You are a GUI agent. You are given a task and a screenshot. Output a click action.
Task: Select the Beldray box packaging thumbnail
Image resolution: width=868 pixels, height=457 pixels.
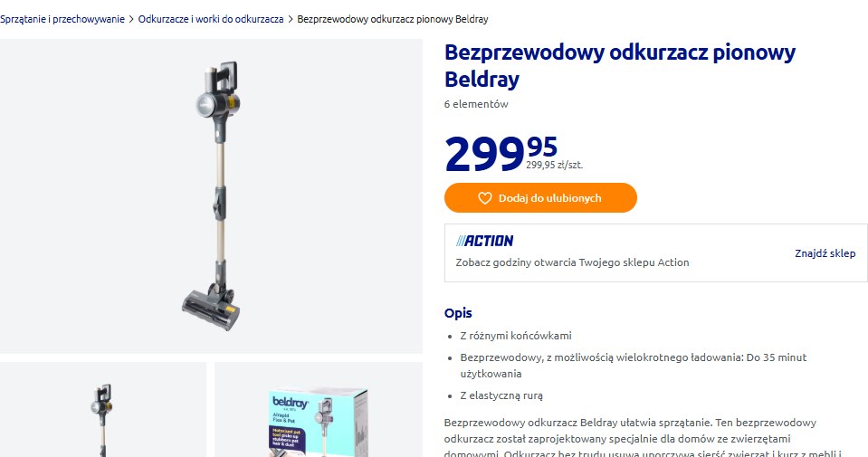319,409
